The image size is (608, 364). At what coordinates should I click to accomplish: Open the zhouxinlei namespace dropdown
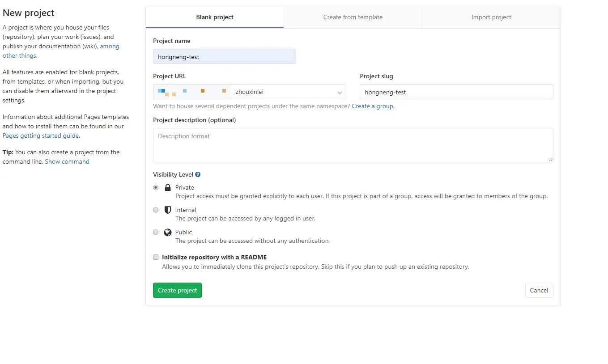(286, 92)
